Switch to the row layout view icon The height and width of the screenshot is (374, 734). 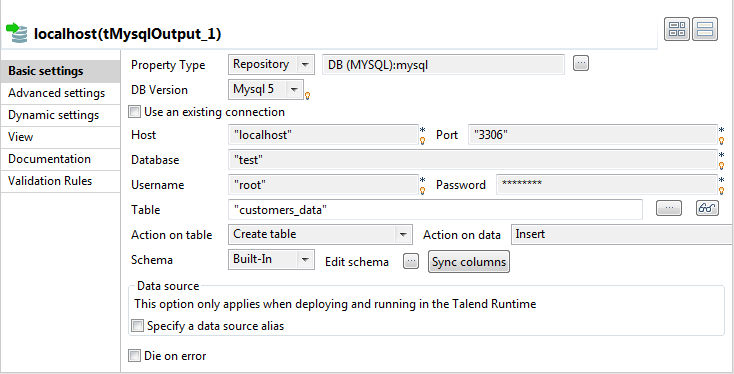pos(705,29)
